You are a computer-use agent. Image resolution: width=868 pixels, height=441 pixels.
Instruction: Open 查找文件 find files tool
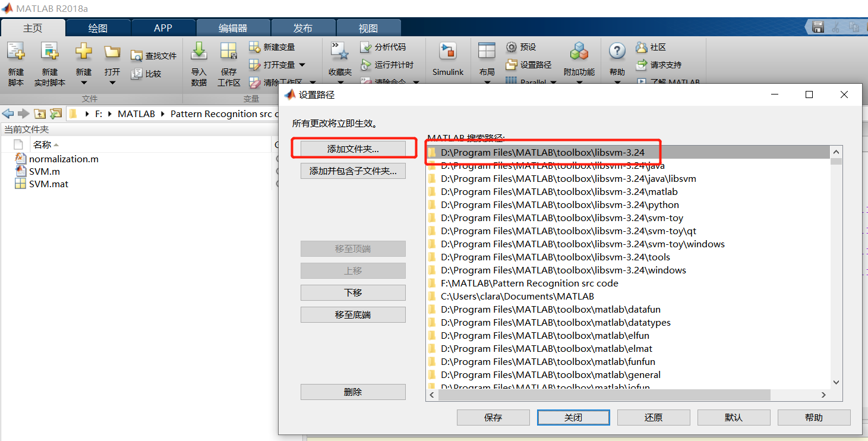[x=153, y=56]
